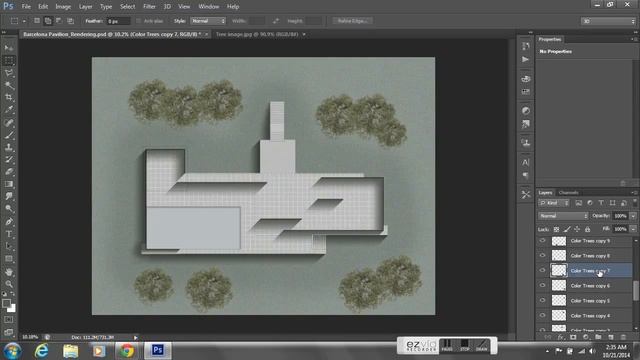Viewport: 640px width, 360px height.
Task: Toggle Lock position
Action: (577, 229)
